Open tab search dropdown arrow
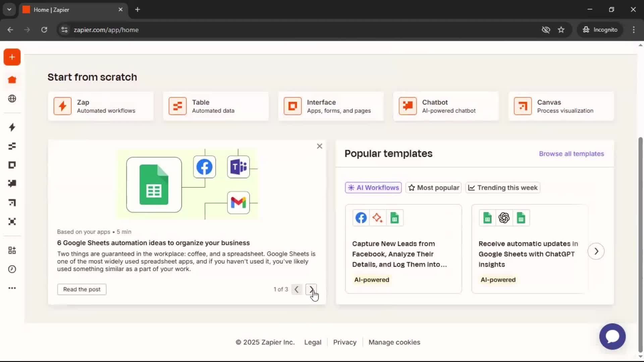 tap(9, 10)
